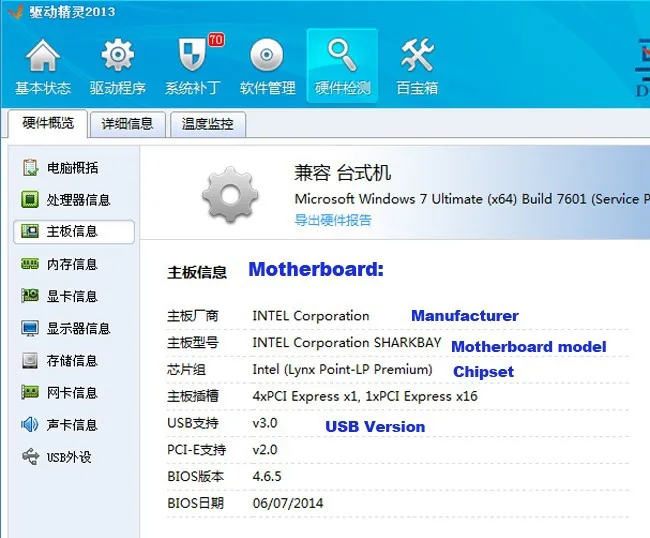Click the 驱动精灵2013 logo icon

coord(16,11)
